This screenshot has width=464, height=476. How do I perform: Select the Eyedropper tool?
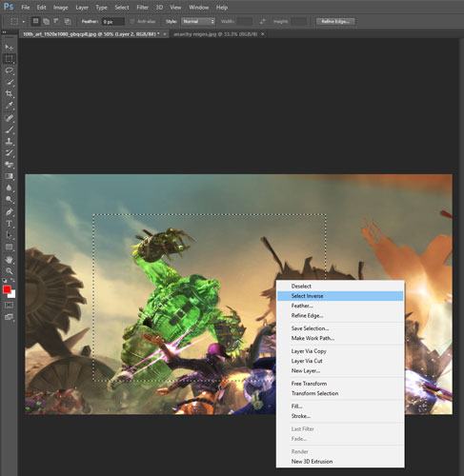tap(9, 106)
